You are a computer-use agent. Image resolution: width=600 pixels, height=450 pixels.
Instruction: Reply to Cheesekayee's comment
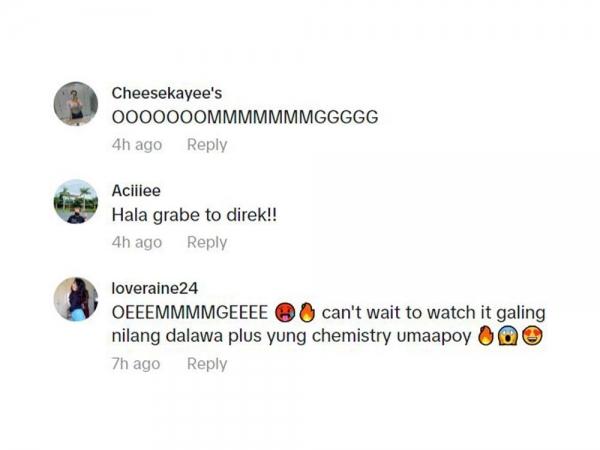(207, 145)
